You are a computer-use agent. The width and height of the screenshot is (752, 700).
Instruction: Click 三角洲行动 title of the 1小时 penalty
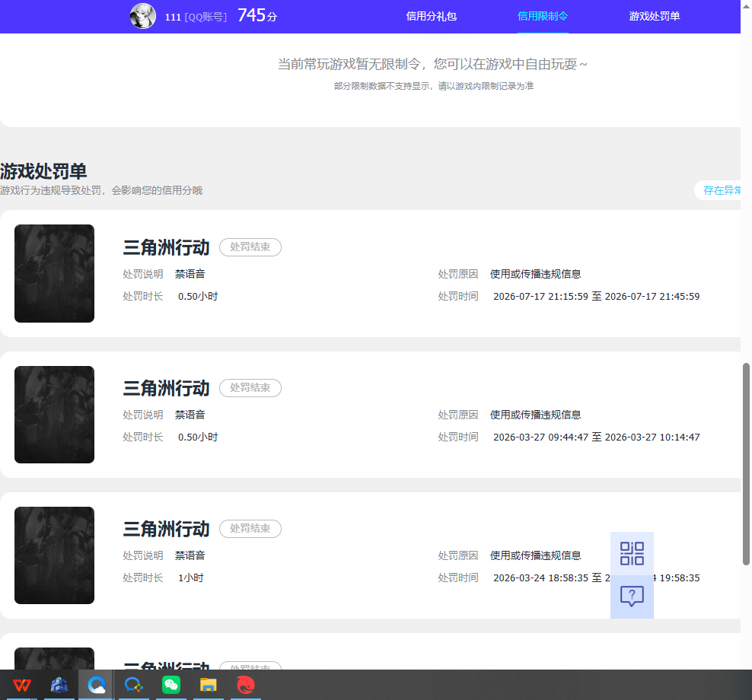[x=166, y=529]
